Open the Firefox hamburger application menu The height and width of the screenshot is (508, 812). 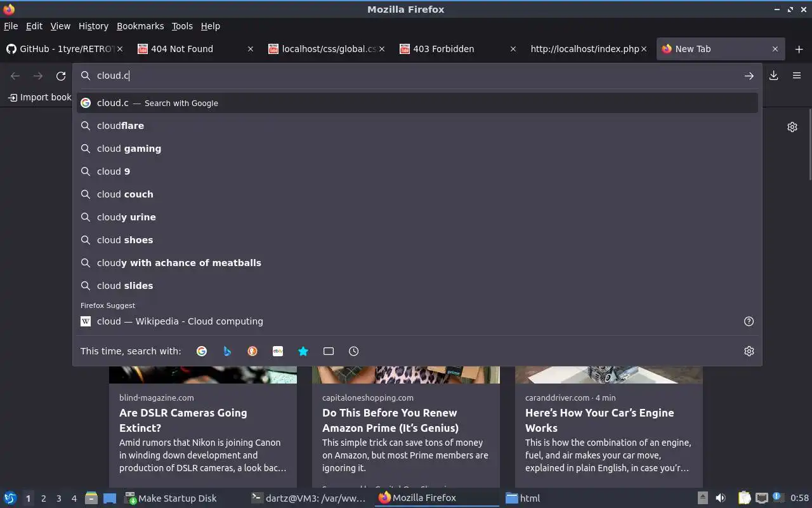coord(797,76)
